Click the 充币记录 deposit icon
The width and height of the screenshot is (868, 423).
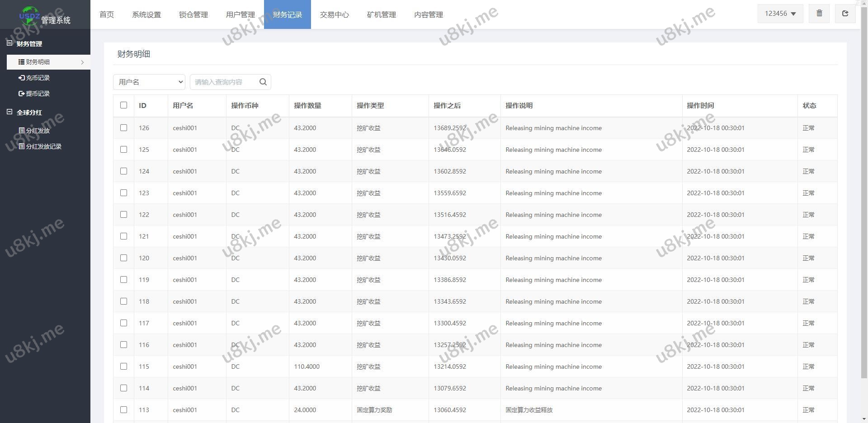point(21,78)
